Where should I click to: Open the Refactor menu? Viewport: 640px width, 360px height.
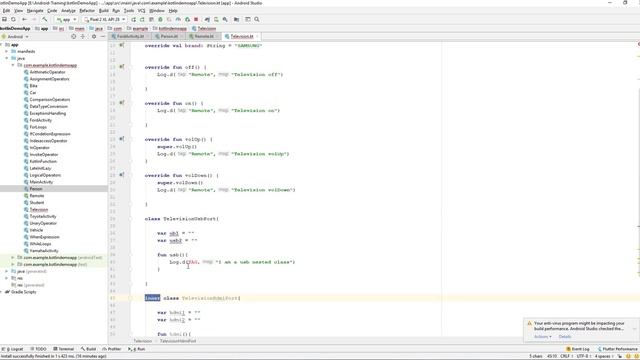coord(87,11)
